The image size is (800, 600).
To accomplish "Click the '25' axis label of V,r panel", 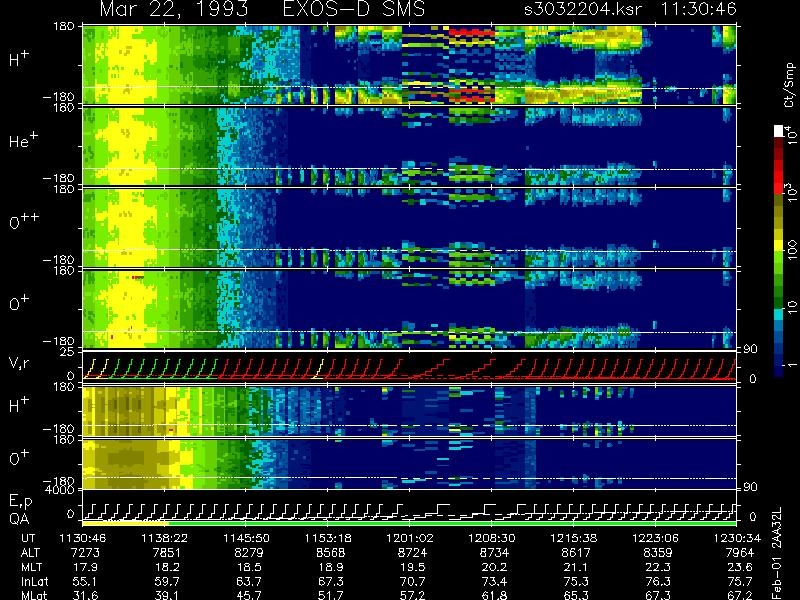I will [x=69, y=352].
